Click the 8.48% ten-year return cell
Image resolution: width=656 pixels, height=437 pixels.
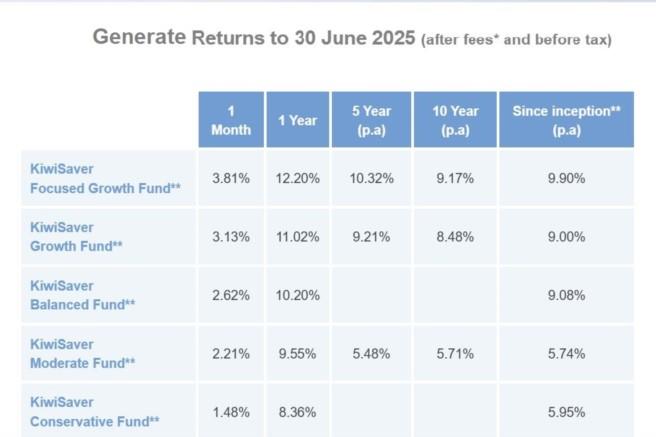454,236
